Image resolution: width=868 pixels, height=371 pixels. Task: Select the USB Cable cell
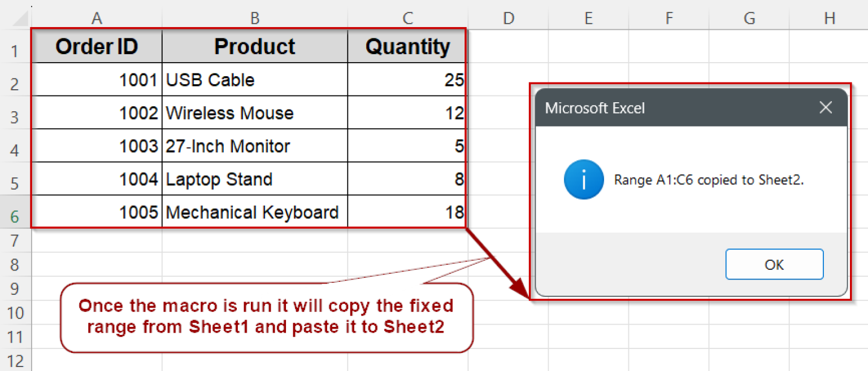pyautogui.click(x=255, y=80)
